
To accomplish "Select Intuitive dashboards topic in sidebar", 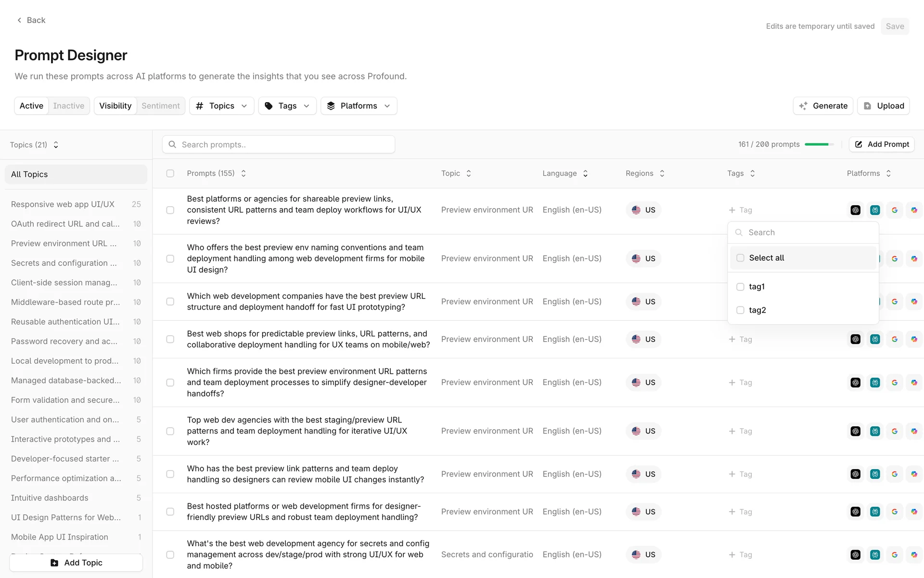I will pyautogui.click(x=50, y=498).
